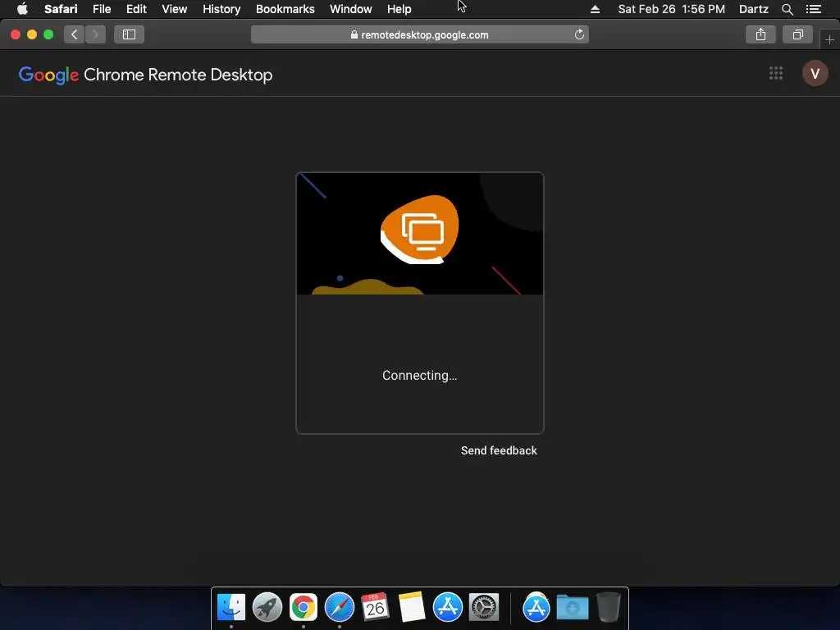
Task: Minimize Safari window with yellow button
Action: [x=32, y=34]
